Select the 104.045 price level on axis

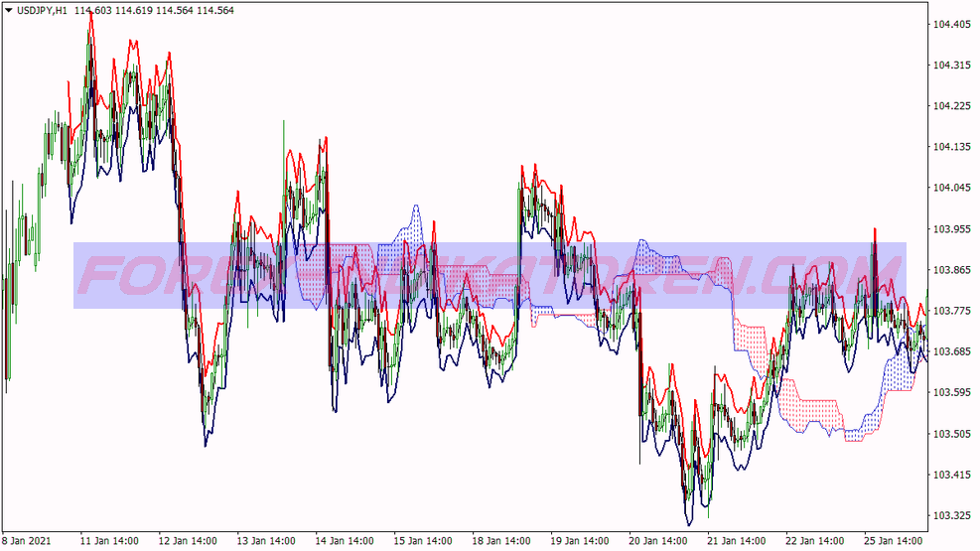pos(952,188)
